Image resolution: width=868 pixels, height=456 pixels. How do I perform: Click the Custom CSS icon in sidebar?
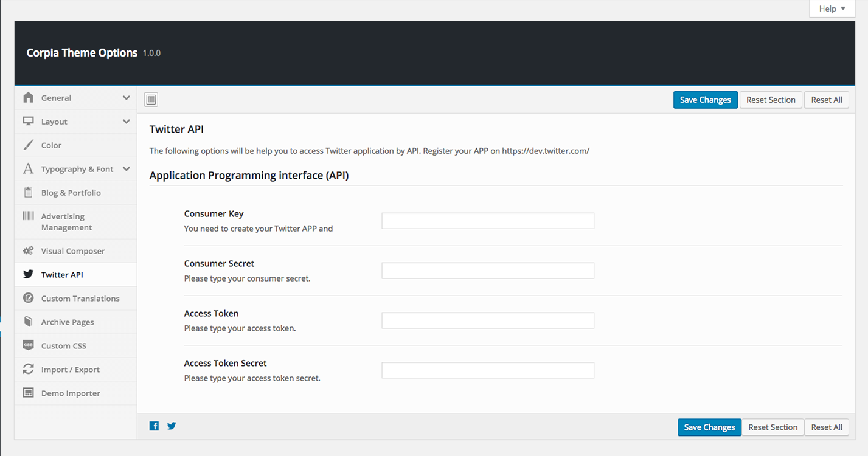tap(28, 345)
